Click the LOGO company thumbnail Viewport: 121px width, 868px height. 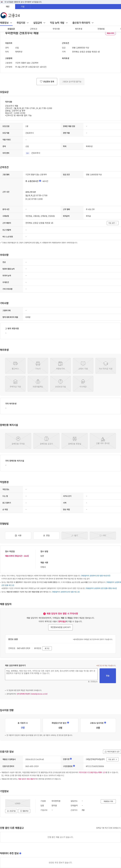click(x=18, y=803)
